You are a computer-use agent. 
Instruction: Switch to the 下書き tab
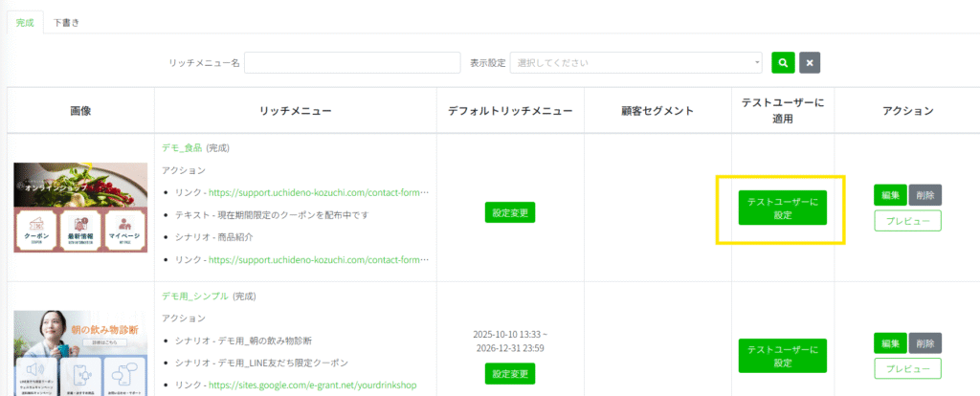pyautogui.click(x=66, y=22)
